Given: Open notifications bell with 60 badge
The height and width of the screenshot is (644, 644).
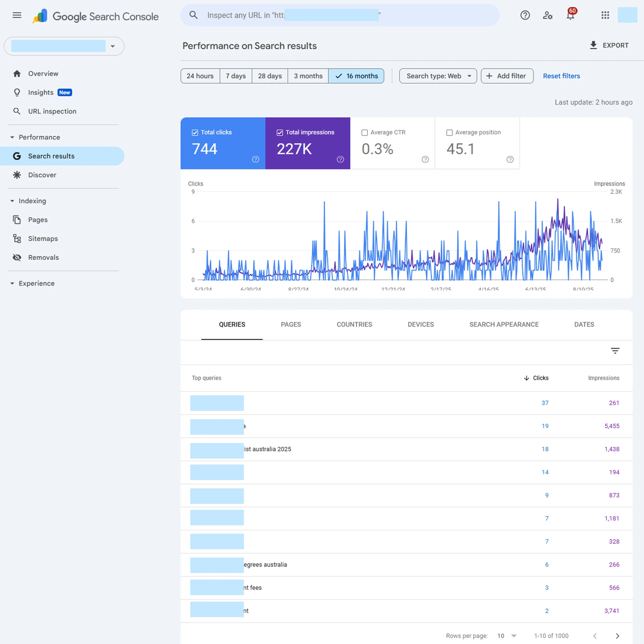Looking at the screenshot, I should tap(570, 15).
